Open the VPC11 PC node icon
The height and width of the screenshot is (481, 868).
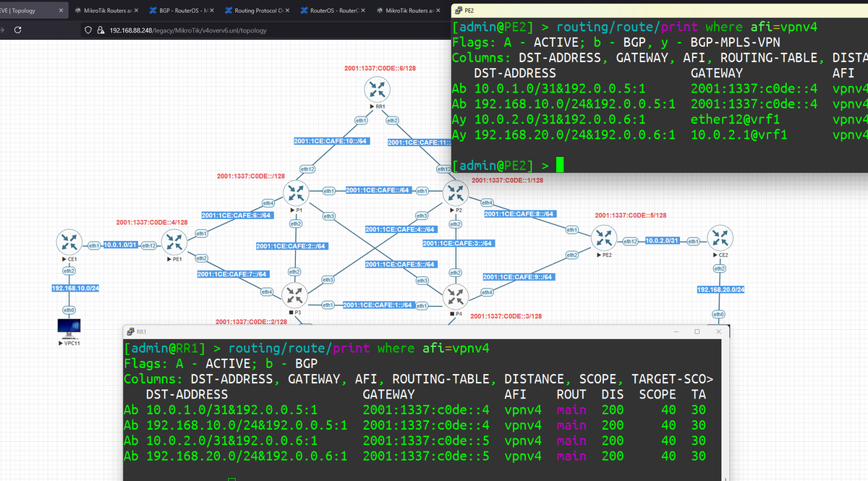click(x=68, y=326)
